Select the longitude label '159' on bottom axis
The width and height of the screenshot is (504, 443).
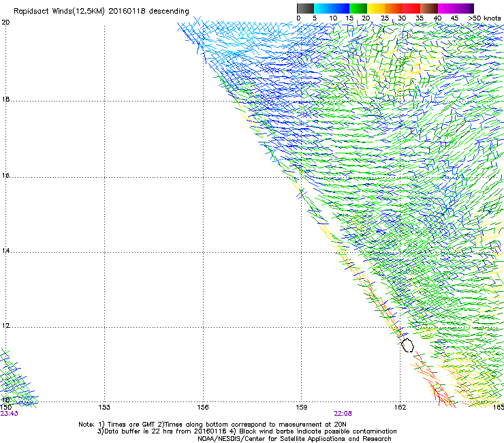302,408
